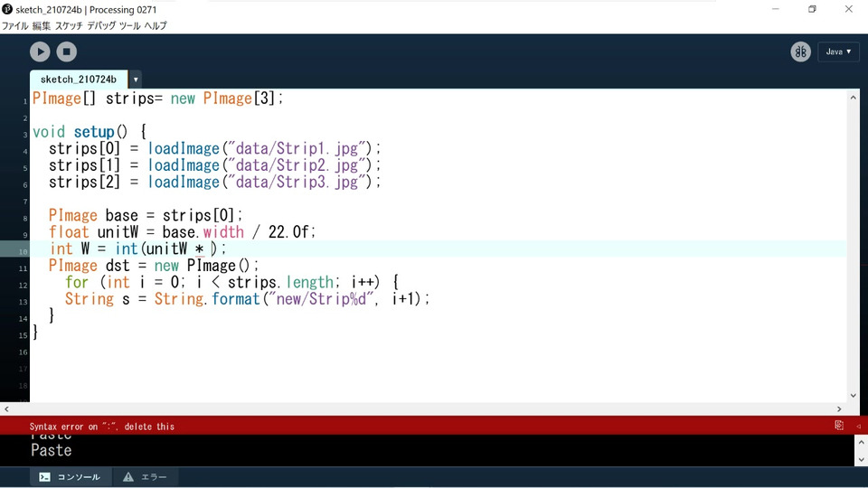The height and width of the screenshot is (488, 868).
Task: Click 'base.width' on line 9
Action: click(203, 232)
